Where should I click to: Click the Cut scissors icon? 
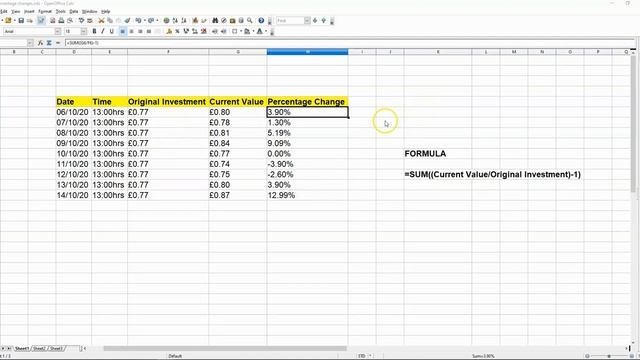(101, 20)
